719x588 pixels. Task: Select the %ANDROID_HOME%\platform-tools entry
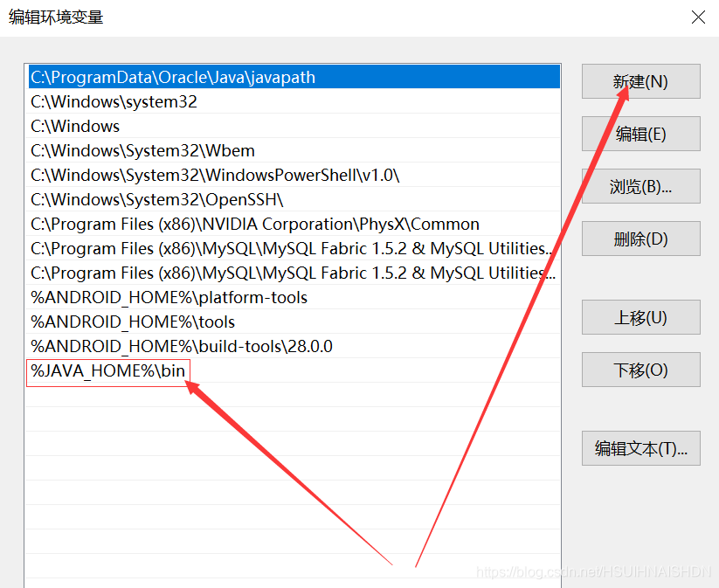coord(293,297)
